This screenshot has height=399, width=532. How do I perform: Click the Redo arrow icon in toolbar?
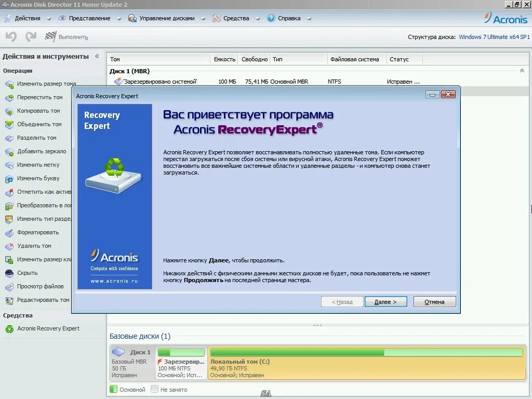31,37
